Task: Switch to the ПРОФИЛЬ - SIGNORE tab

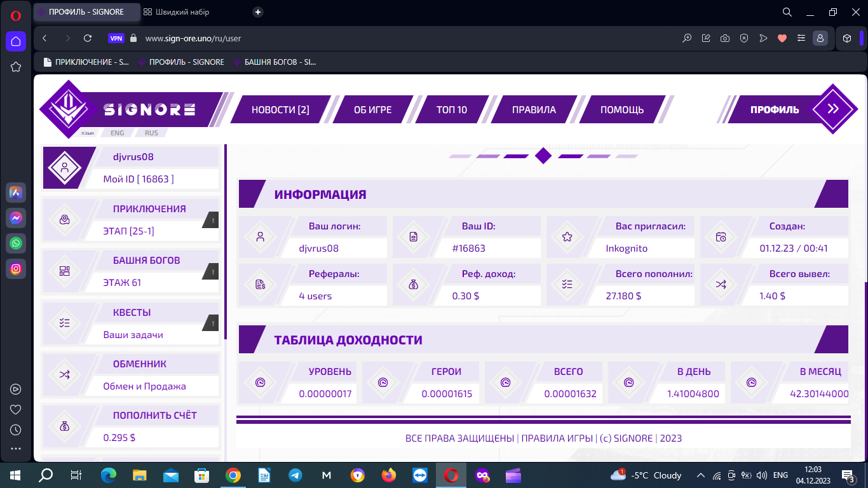Action: coord(87,12)
